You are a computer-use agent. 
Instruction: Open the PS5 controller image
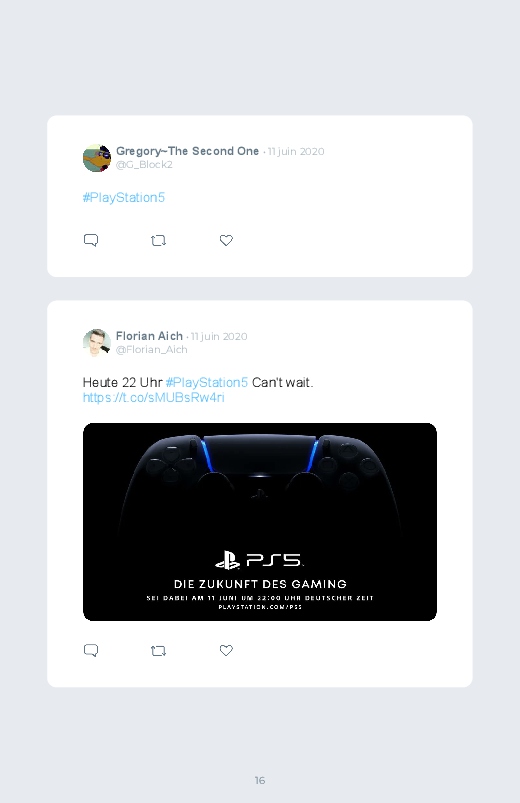coord(260,522)
